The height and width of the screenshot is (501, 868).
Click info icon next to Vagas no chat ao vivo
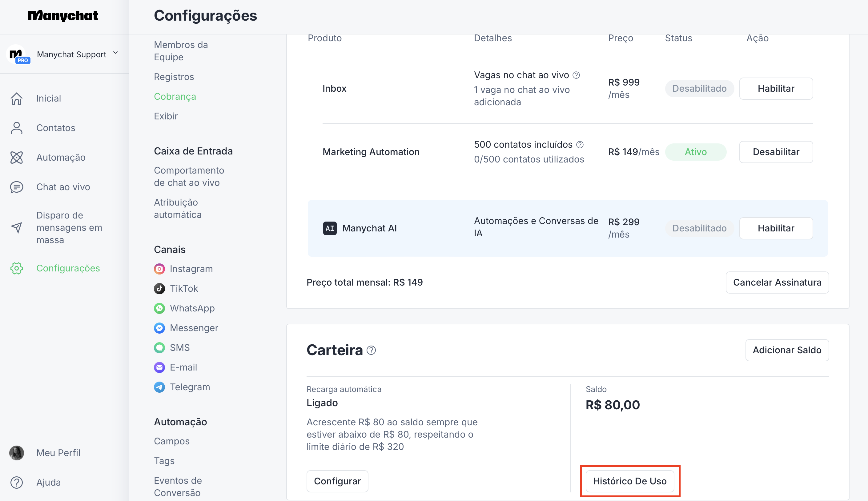click(x=576, y=75)
